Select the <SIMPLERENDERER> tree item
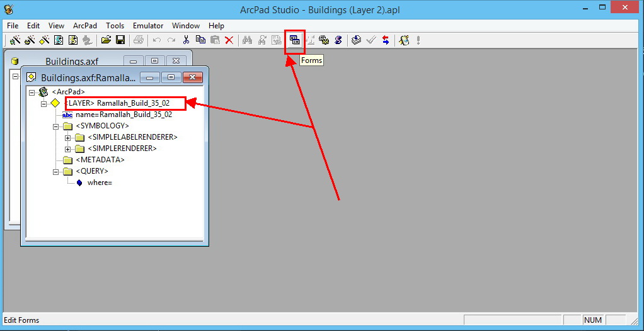Viewport: 644px width, 331px height. pos(122,148)
